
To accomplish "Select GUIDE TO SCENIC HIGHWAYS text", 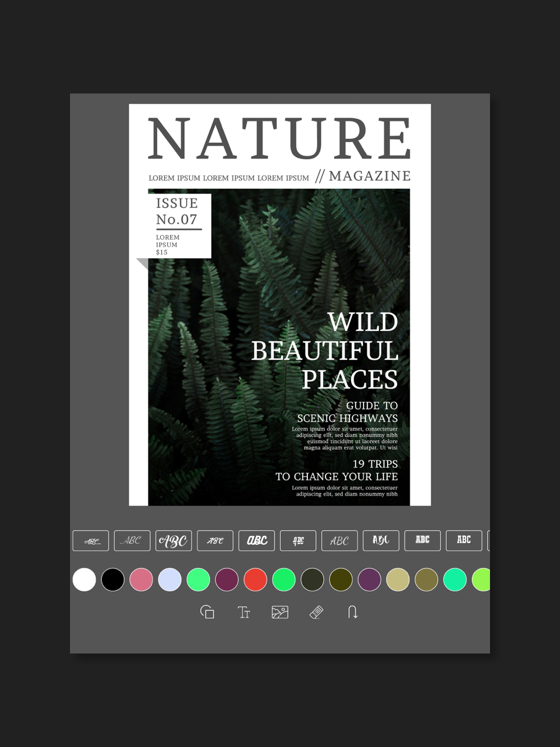I will 347,412.
